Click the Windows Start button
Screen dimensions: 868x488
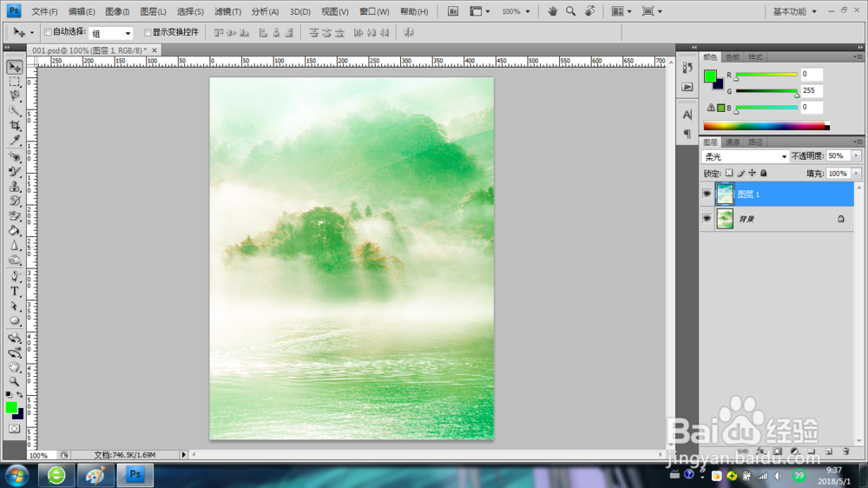[x=16, y=475]
